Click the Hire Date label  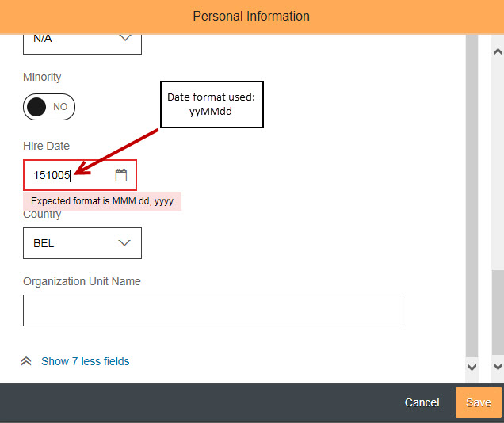tap(46, 146)
